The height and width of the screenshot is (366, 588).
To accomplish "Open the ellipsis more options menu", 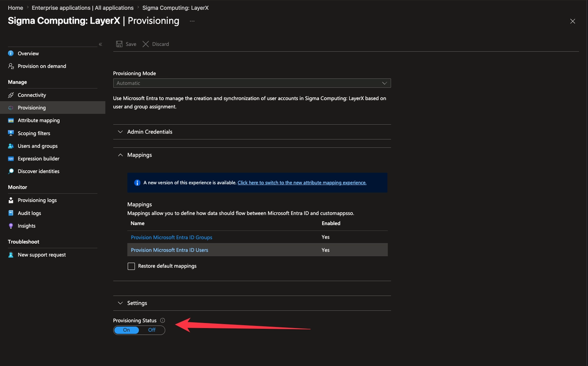I will (x=192, y=21).
